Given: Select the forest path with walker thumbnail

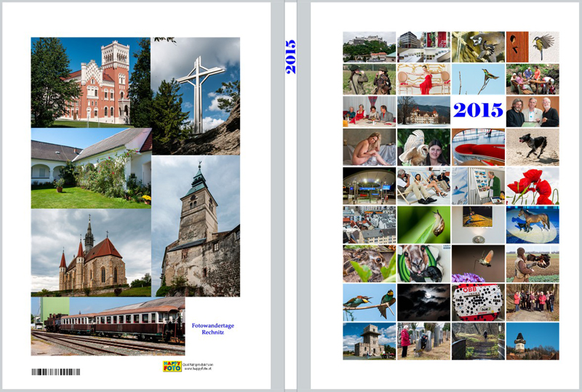Looking at the screenshot, I should (478, 341).
